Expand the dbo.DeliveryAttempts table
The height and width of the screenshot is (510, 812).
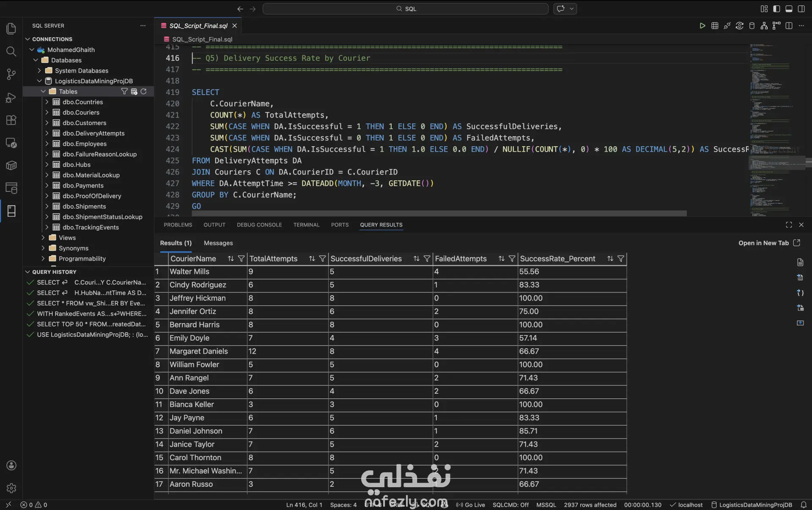coord(47,133)
